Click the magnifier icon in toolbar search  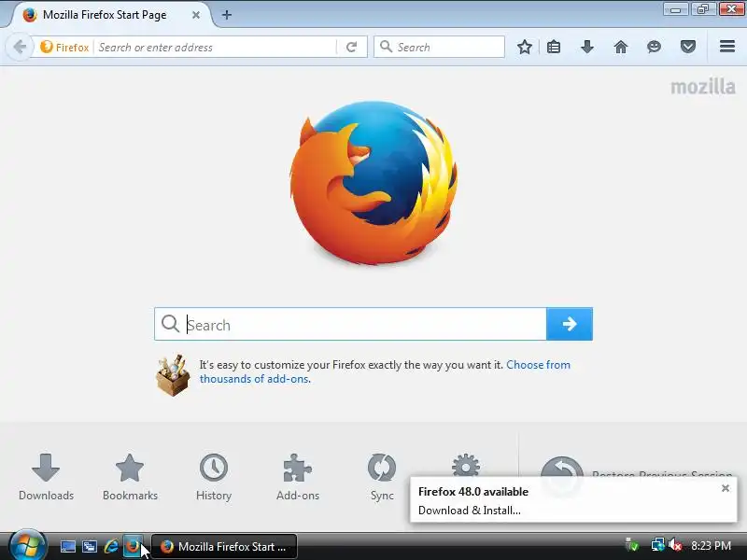(387, 47)
